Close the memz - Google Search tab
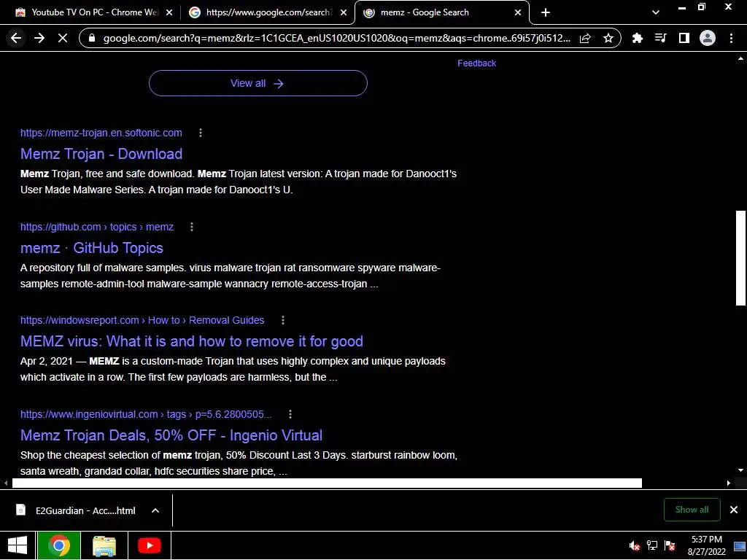747x560 pixels. tap(518, 12)
